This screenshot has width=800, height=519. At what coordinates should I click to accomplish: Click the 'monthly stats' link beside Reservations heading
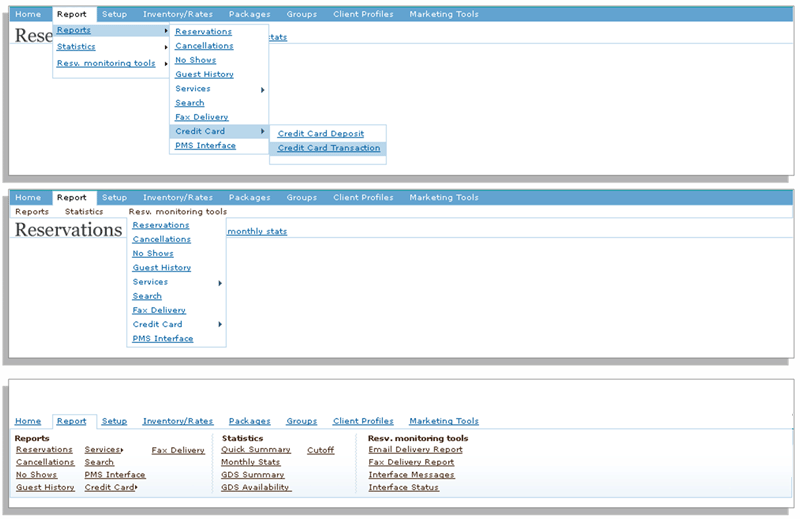pos(257,231)
